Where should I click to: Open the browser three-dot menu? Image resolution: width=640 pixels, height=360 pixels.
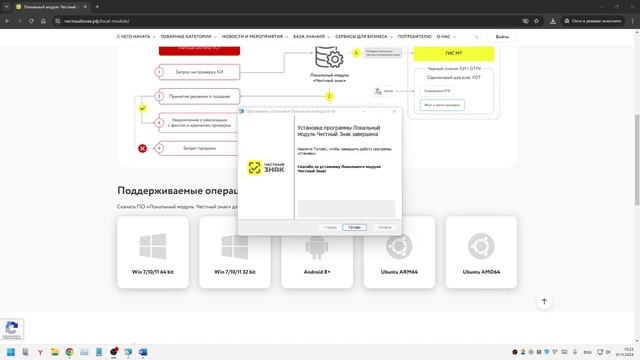[x=633, y=21]
